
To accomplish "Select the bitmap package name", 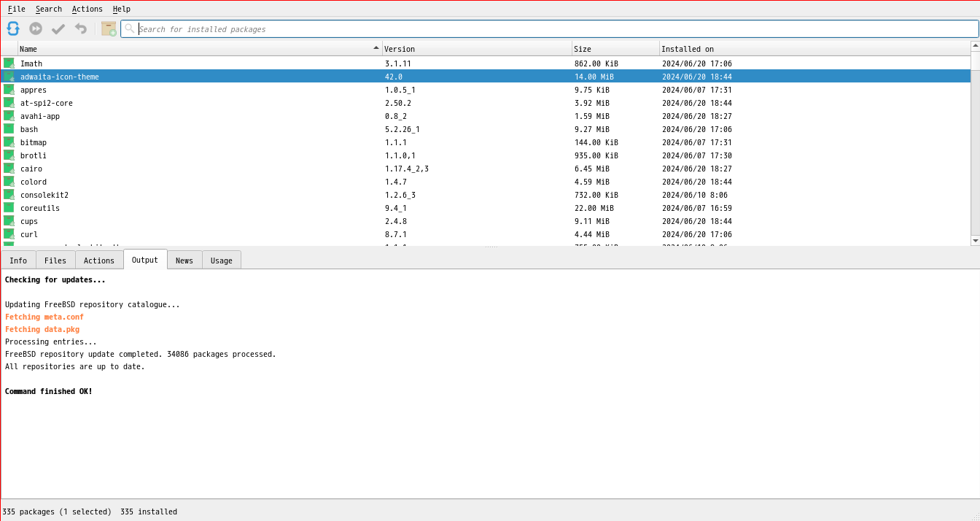I will pyautogui.click(x=34, y=142).
